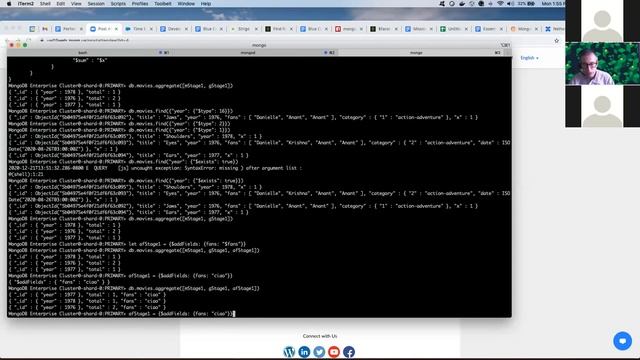Image resolution: width=640 pixels, height=360 pixels.
Task: Switch to the 'Time' browser tab
Action: [139, 29]
